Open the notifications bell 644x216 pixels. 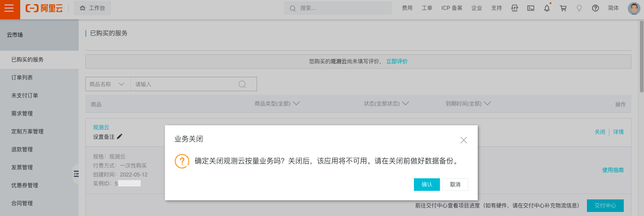547,8
